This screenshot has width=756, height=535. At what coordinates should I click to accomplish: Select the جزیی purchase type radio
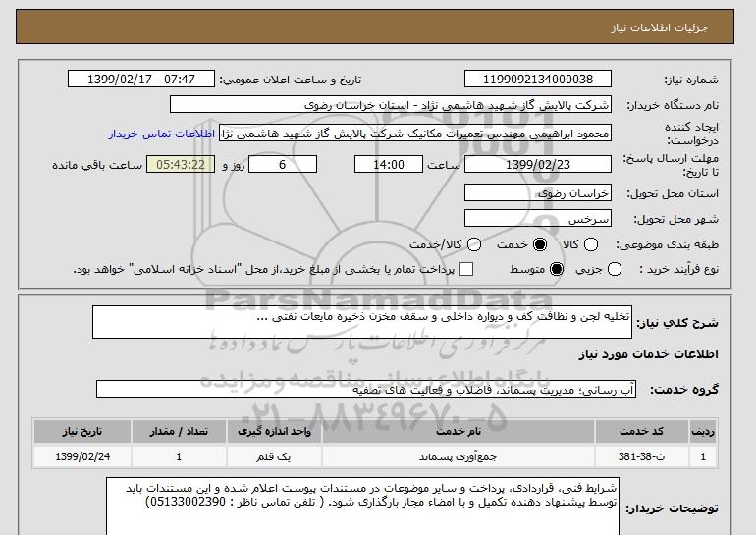(x=615, y=269)
